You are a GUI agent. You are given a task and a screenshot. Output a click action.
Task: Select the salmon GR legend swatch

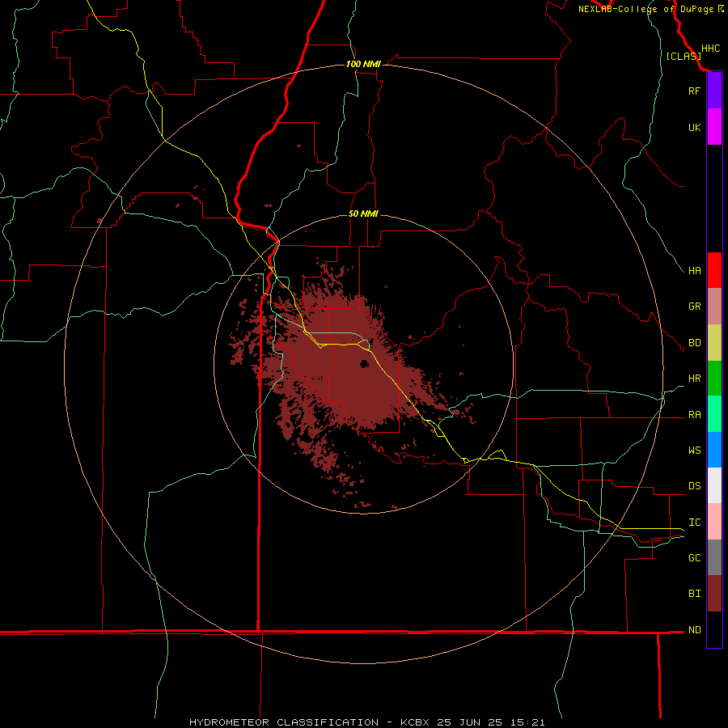point(714,307)
